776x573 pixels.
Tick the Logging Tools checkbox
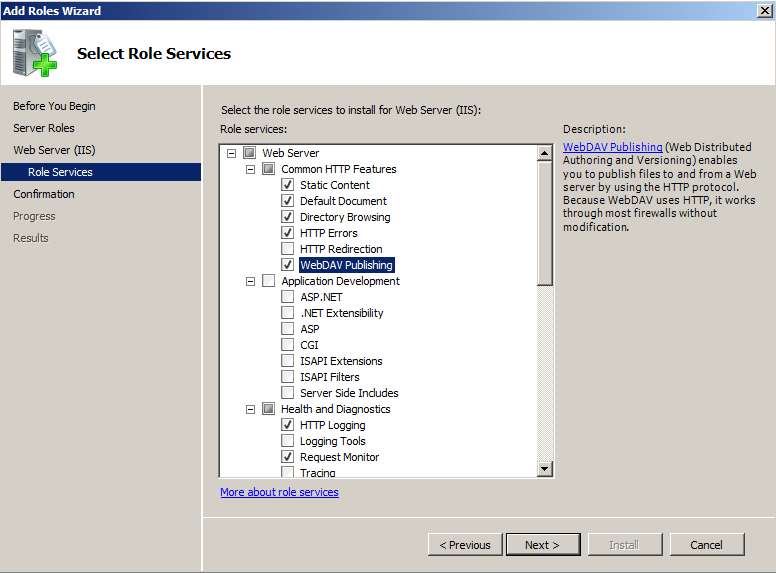coord(288,441)
